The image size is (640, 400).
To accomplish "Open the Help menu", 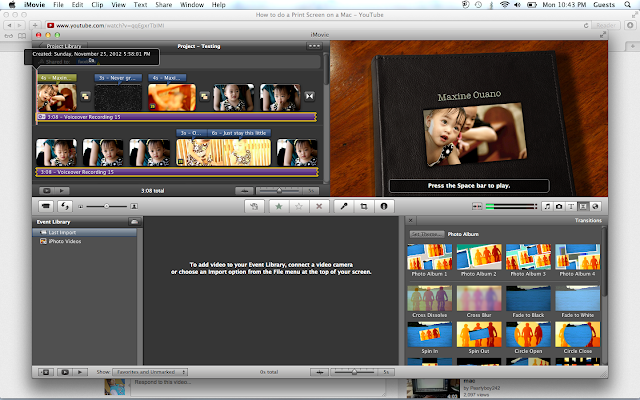I will [x=218, y=4].
